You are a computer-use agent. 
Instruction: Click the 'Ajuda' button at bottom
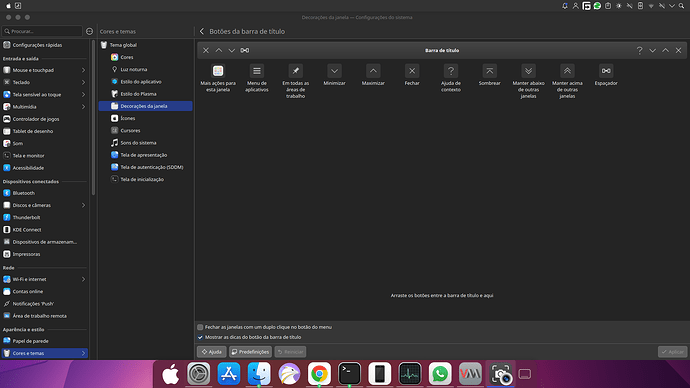(x=212, y=352)
